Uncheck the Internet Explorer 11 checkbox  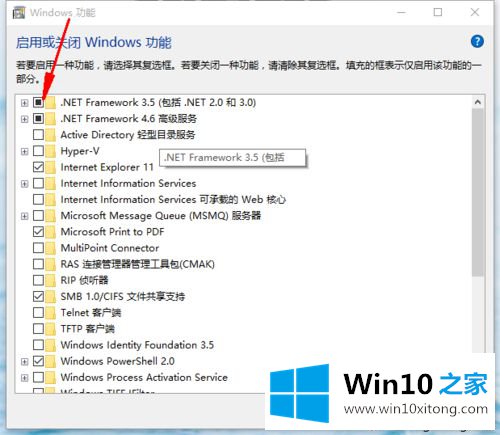tap(38, 167)
